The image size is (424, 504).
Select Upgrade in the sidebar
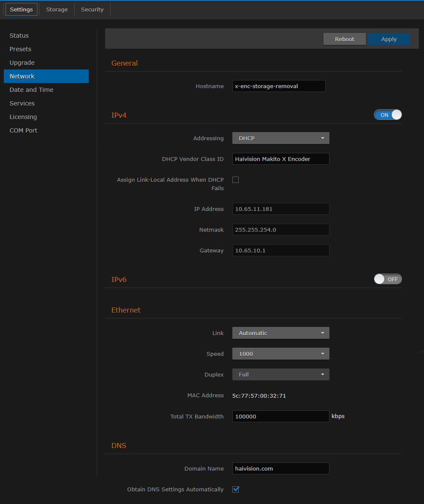(22, 62)
